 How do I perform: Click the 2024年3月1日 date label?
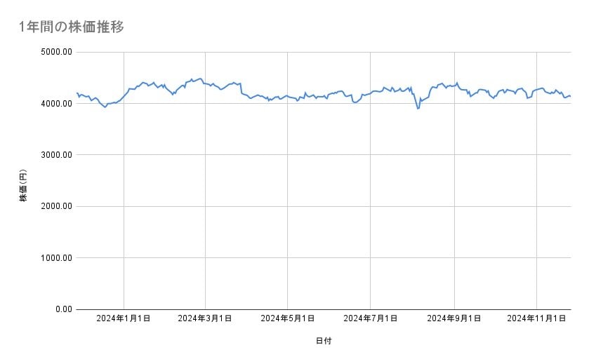(x=205, y=319)
